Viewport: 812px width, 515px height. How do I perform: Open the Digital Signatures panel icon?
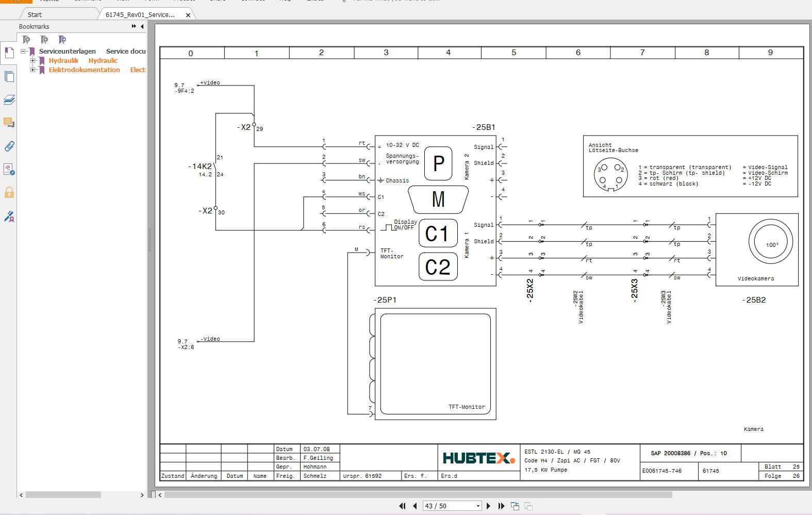[x=9, y=170]
